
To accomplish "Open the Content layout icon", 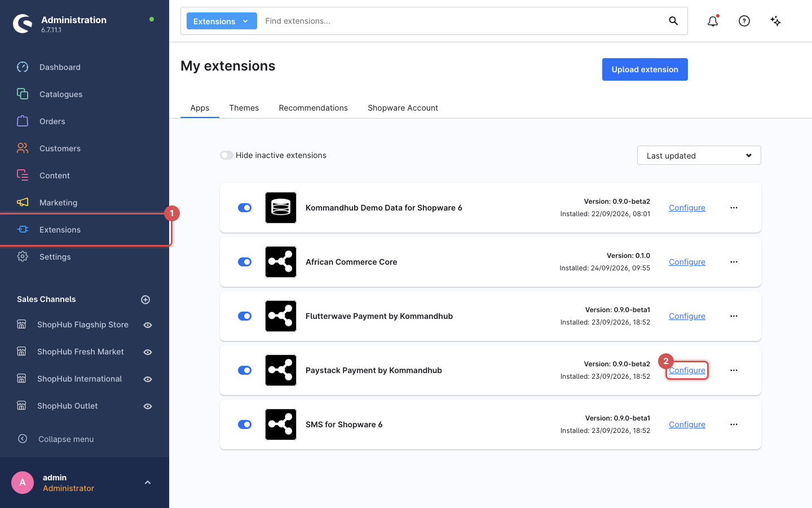I will [x=23, y=176].
